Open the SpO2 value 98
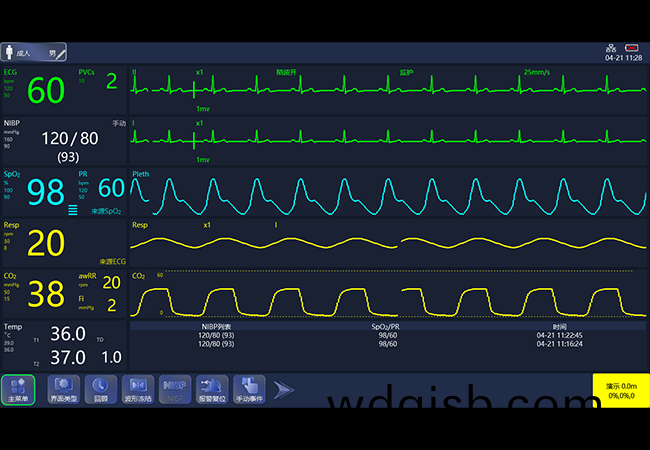Screen dimensions: 650x450 (x=46, y=192)
